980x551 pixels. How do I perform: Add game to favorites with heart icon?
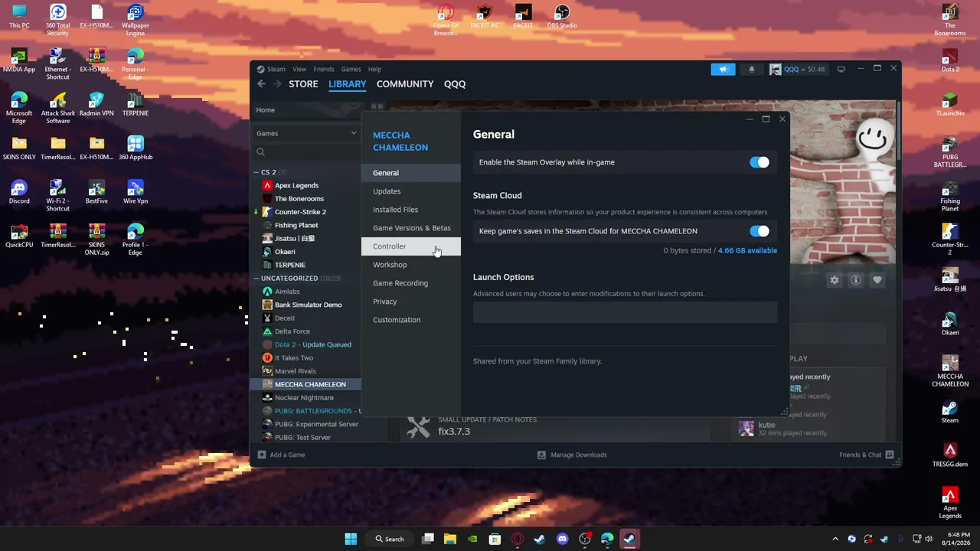coord(877,280)
